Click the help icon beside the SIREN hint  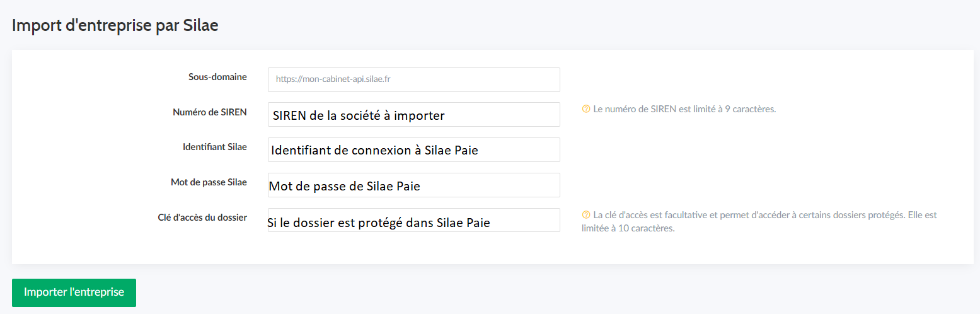(x=586, y=109)
